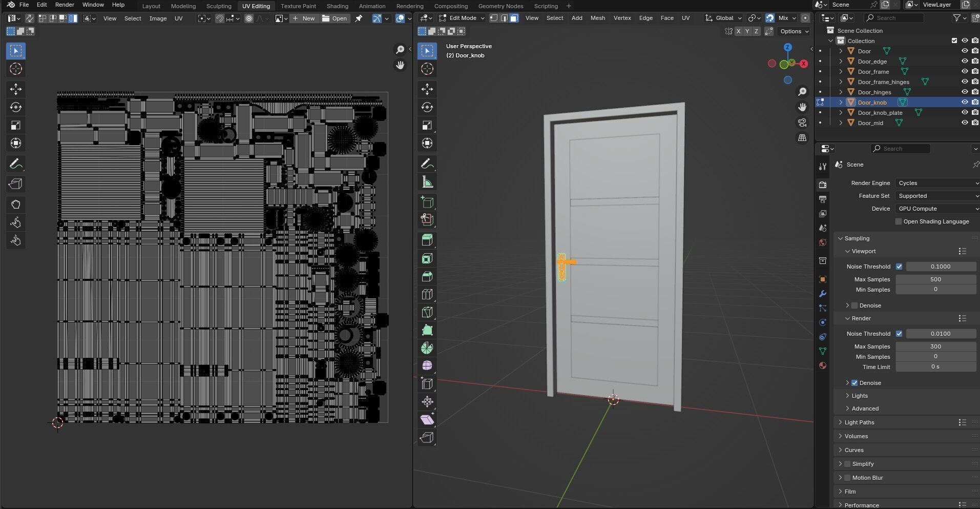Open the Render menu

(x=65, y=5)
